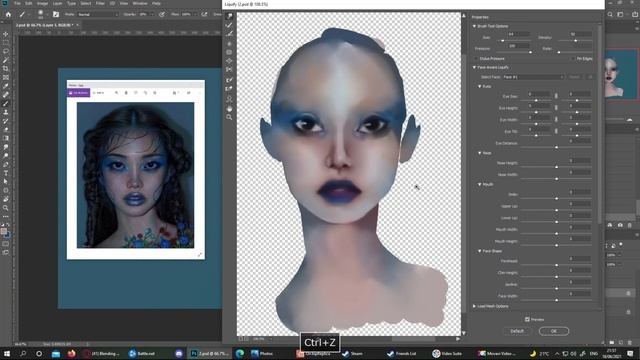Select the Forward Warp tool in Liquify
Screen dimensions: 640x360
[x=229, y=16]
